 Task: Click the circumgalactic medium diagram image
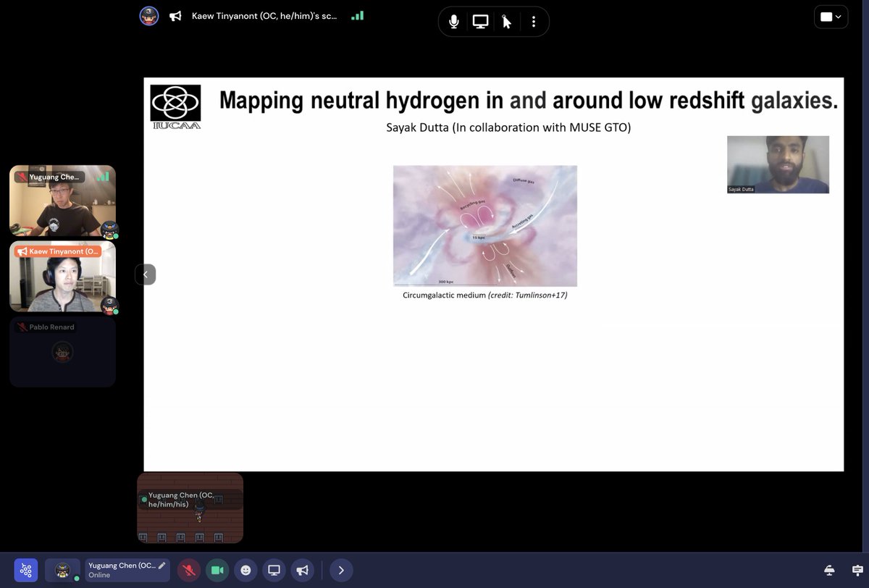[485, 226]
